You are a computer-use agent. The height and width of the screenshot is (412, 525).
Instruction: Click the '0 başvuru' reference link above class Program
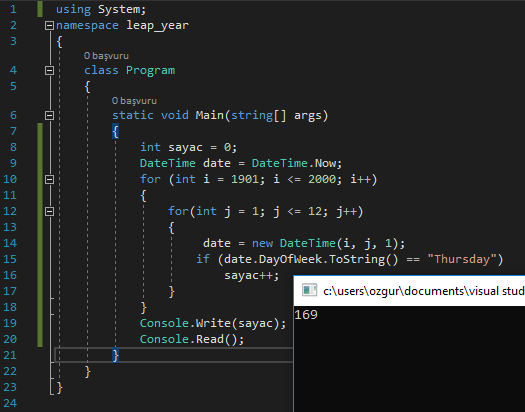(x=106, y=56)
